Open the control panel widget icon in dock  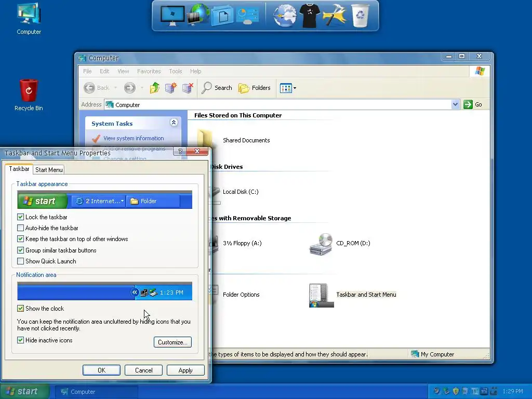247,16
